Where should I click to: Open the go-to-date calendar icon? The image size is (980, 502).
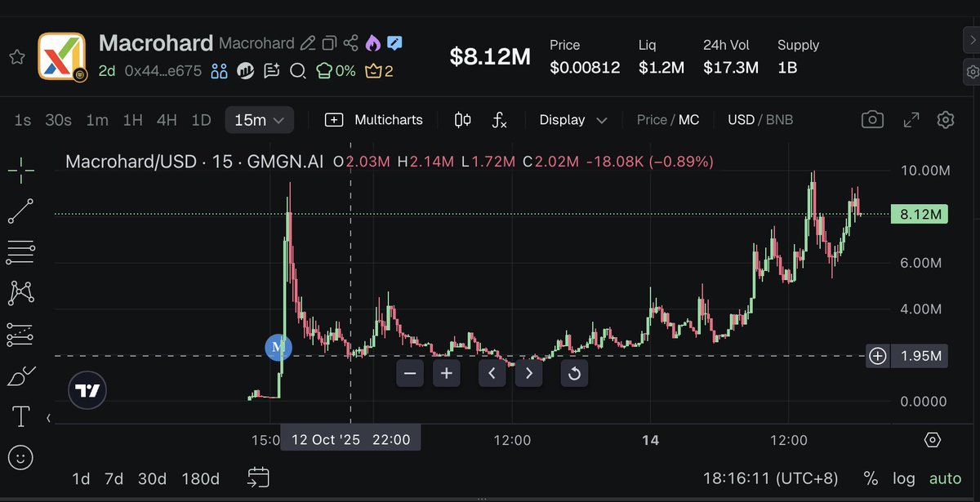click(258, 477)
